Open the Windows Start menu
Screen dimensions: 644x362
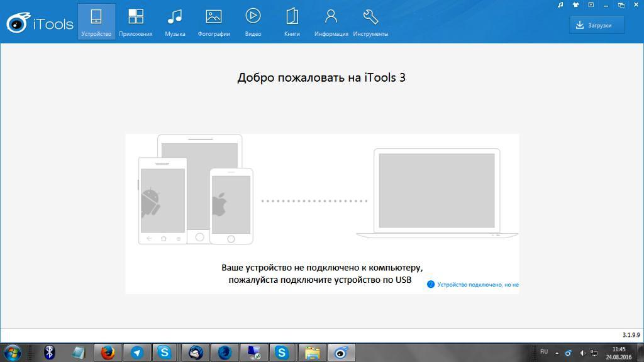pos(13,353)
